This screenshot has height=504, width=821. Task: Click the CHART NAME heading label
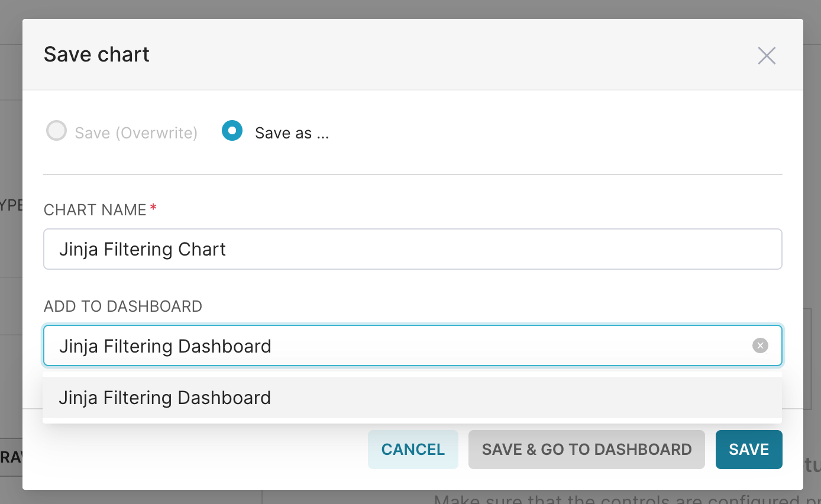point(93,209)
